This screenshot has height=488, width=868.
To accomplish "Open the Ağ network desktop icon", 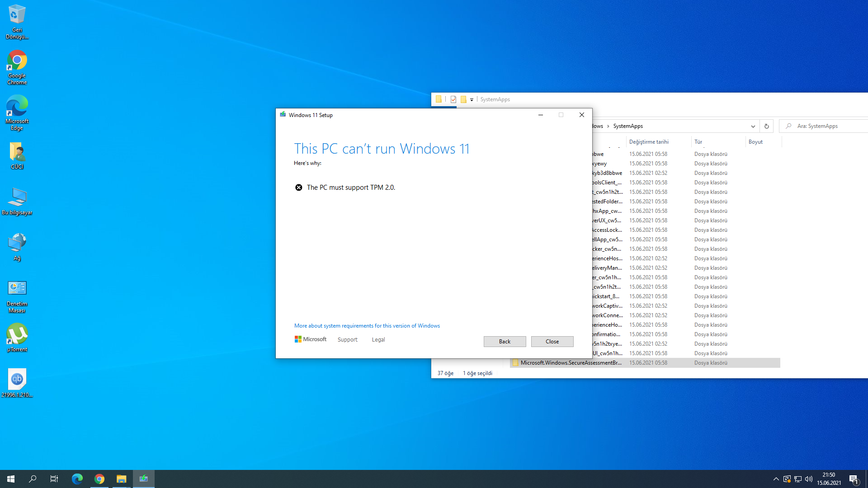I will (x=17, y=247).
